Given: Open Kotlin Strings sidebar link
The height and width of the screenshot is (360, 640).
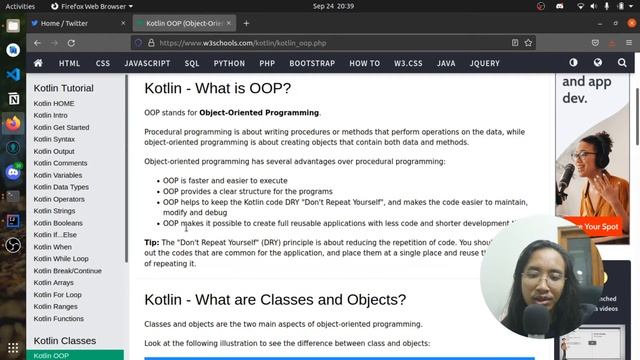Looking at the screenshot, I should coord(54,211).
